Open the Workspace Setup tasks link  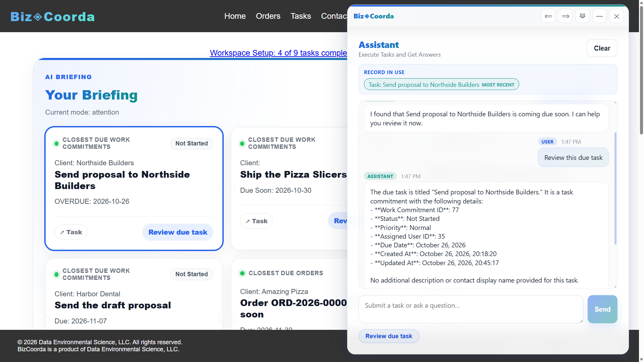pyautogui.click(x=278, y=53)
